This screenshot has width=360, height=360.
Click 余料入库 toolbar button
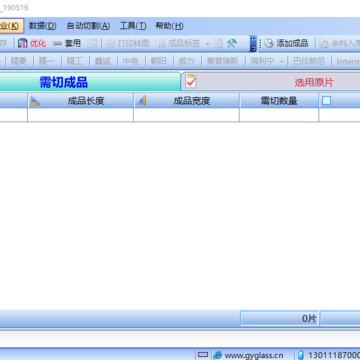point(339,43)
